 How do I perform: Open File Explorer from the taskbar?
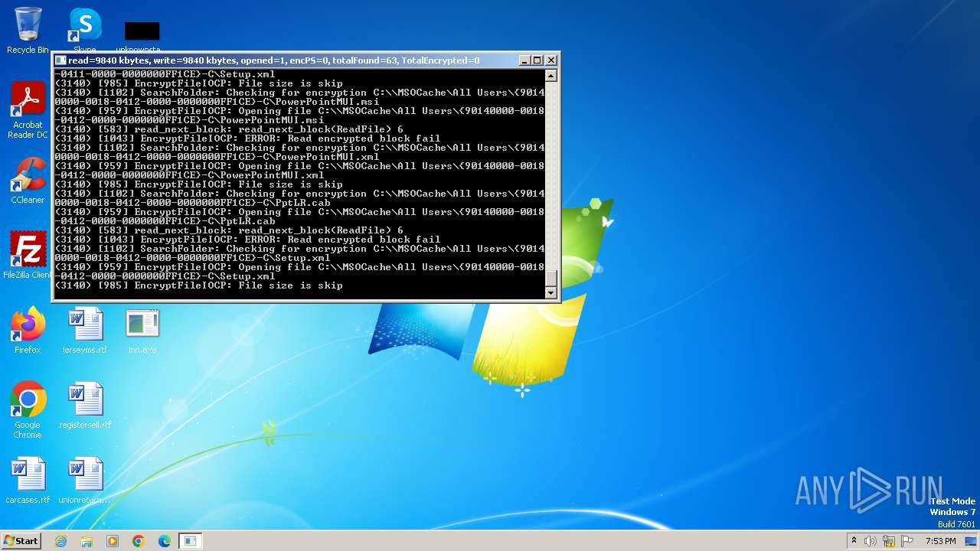point(87,541)
